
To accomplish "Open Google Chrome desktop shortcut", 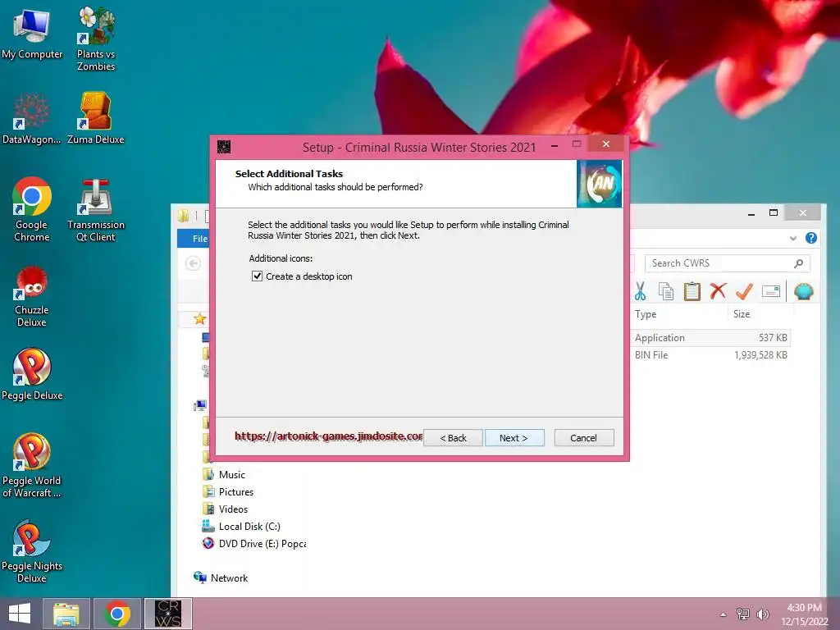I will [32, 209].
